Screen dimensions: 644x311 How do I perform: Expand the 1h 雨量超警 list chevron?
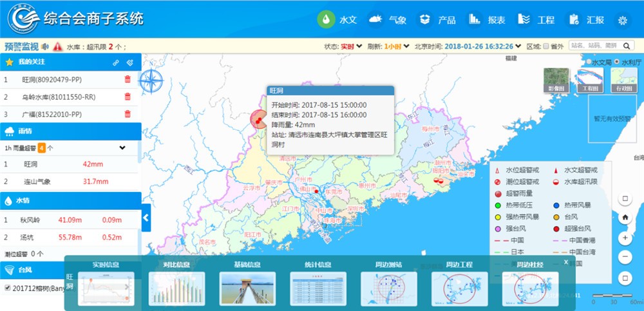pos(122,148)
